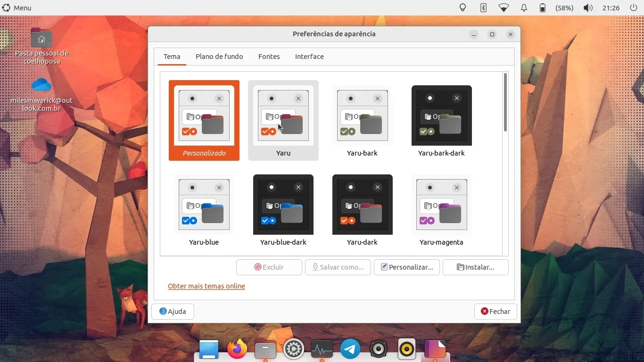This screenshot has height=362, width=644.
Task: Open the Menu in the top panel
Action: coord(17,8)
